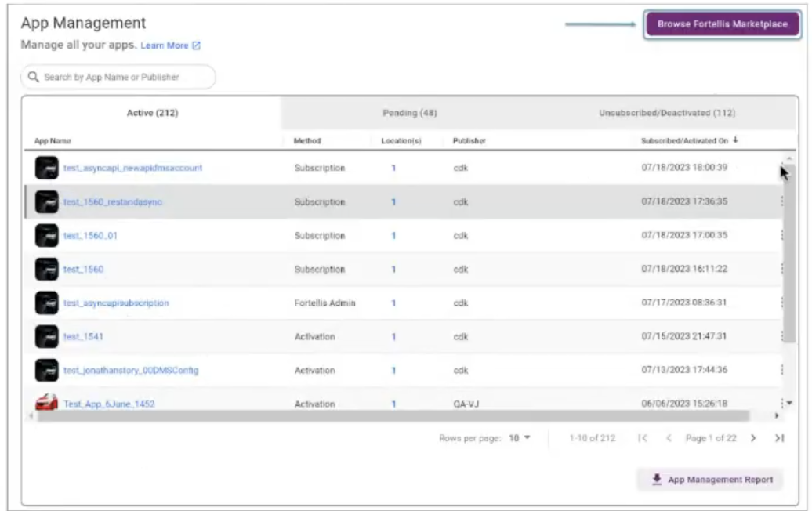Image resolution: width=812 pixels, height=511 pixels.
Task: Click the test_asyncapi_newapidmsaccount app icon
Action: 47,168
